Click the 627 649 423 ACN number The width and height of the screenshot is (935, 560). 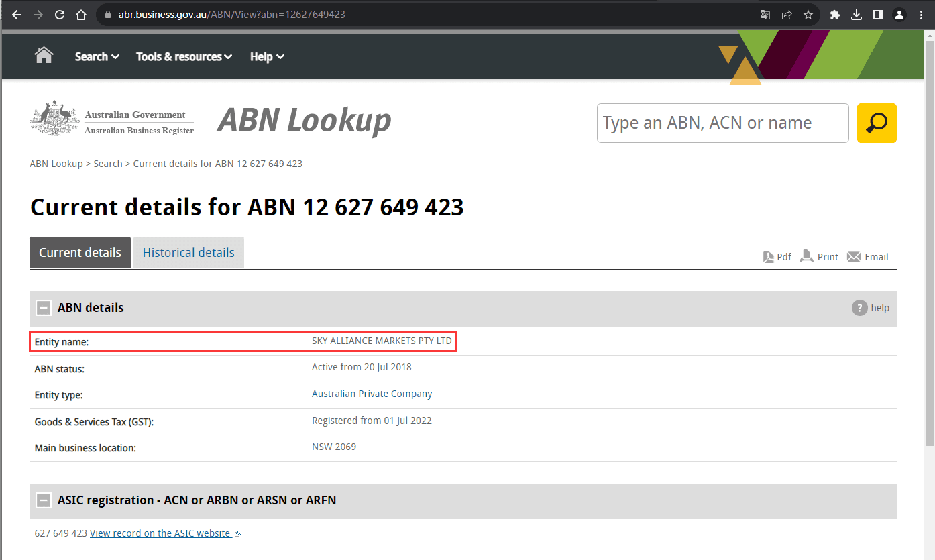tap(61, 533)
